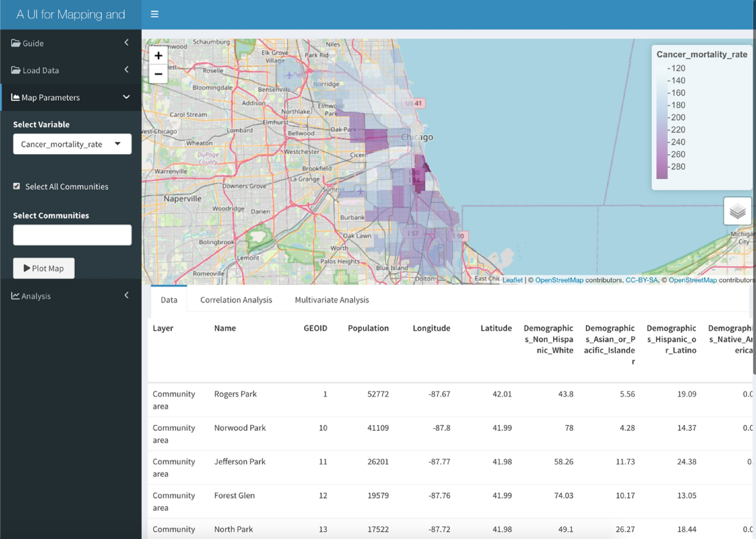Click the Cancer_mortality_rate legend color gradient
The width and height of the screenshot is (756, 539).
pos(662,122)
